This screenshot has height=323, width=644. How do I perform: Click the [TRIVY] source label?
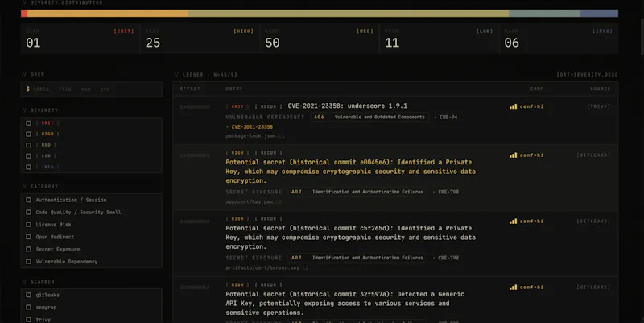(x=598, y=106)
